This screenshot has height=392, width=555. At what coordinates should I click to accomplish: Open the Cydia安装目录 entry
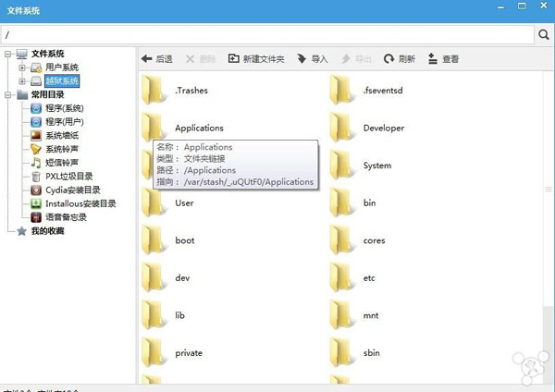66,190
